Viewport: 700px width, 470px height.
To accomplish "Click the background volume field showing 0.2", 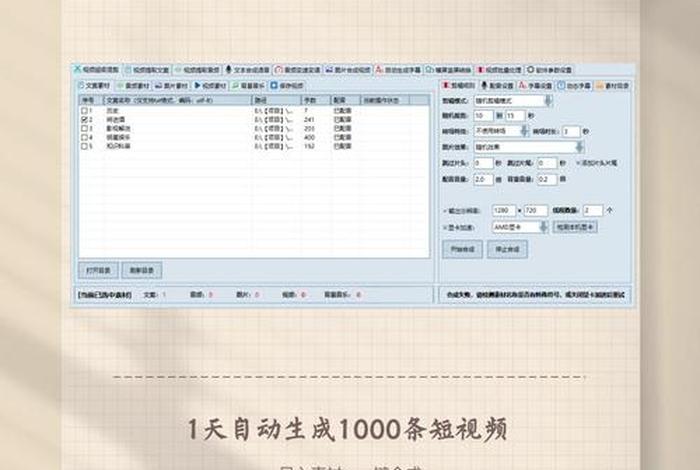I will [x=546, y=179].
